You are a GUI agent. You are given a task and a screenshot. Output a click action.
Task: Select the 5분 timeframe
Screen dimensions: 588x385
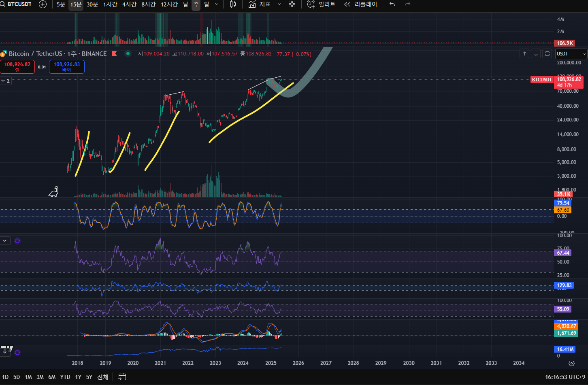(x=61, y=4)
